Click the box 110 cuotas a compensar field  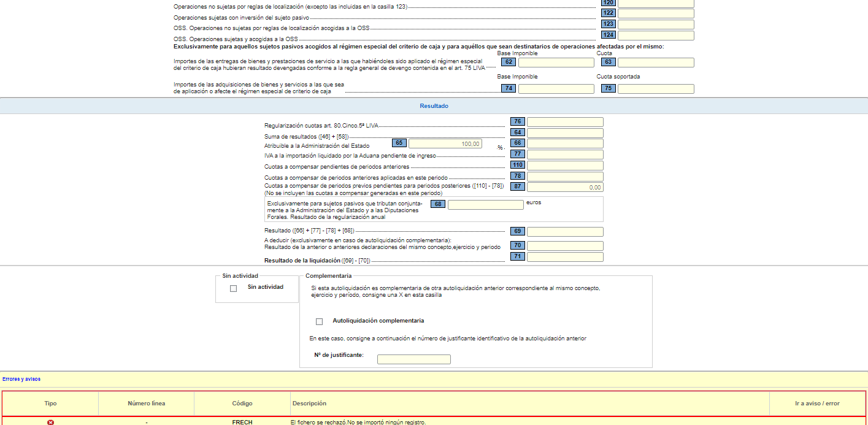564,166
